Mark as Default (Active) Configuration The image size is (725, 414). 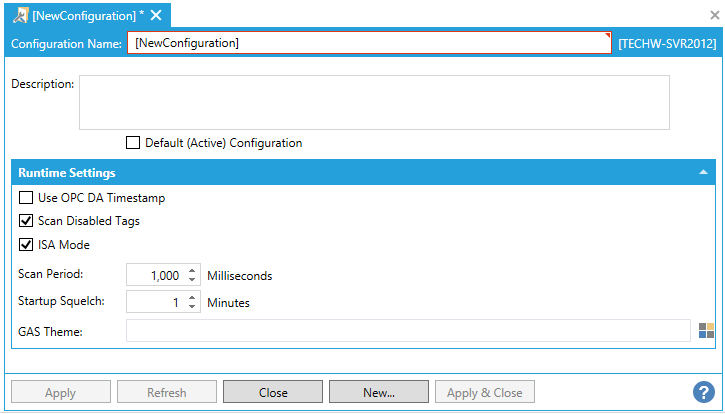133,143
